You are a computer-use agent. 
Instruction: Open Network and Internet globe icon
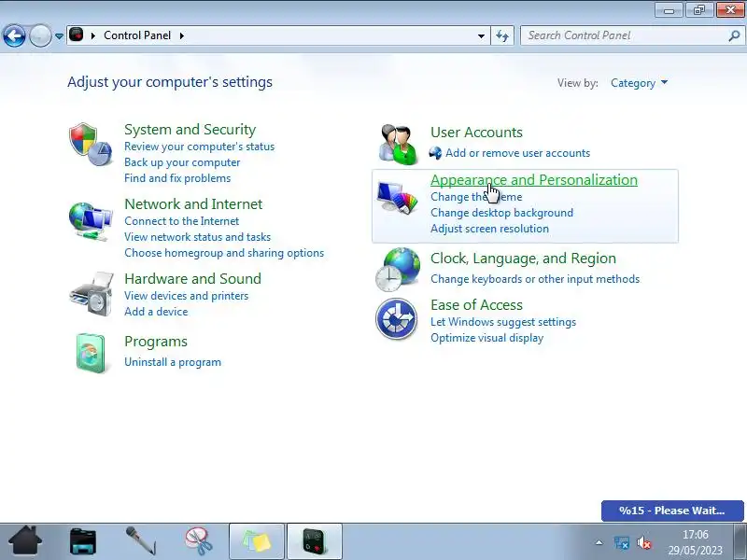(91, 221)
